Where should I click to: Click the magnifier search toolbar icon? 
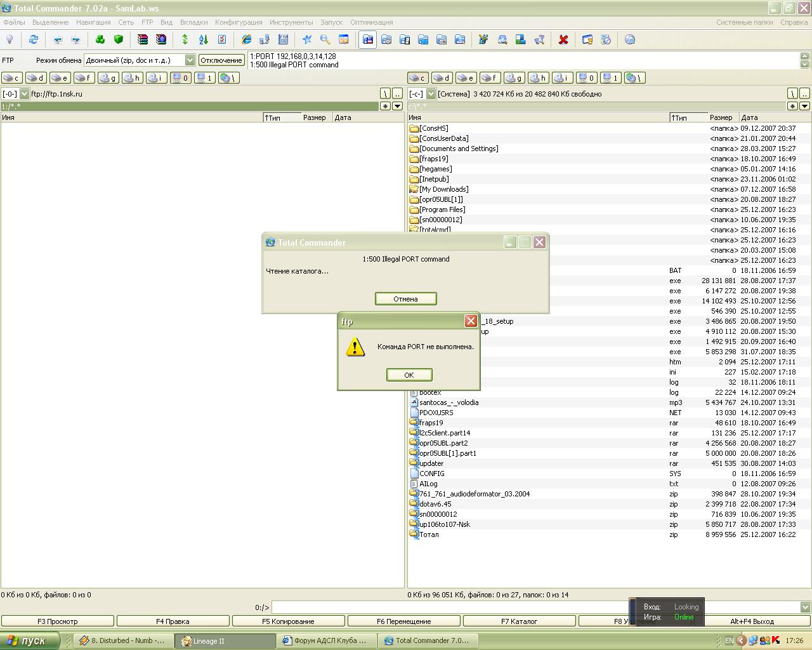(325, 39)
